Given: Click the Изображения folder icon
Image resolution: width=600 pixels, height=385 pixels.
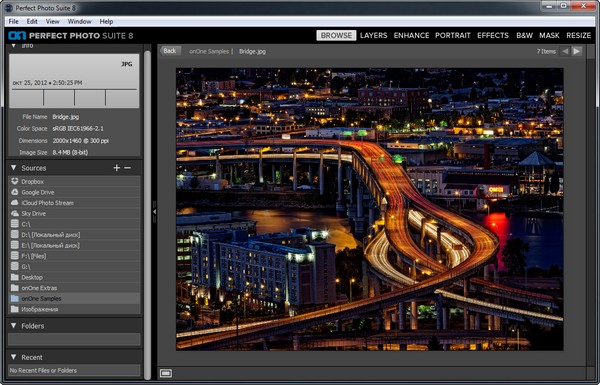Looking at the screenshot, I should tap(15, 309).
